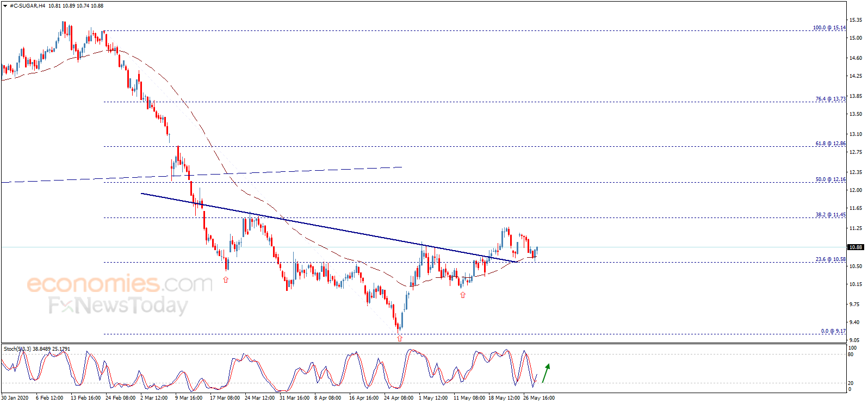Select the 61.8 @ 12.86 Fibonacci level label
868x404 pixels.
tap(830, 144)
